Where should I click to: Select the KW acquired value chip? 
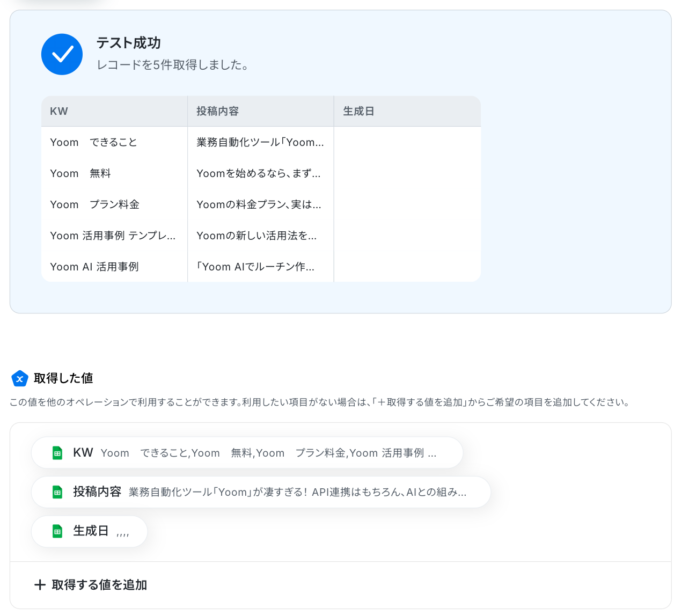point(247,453)
